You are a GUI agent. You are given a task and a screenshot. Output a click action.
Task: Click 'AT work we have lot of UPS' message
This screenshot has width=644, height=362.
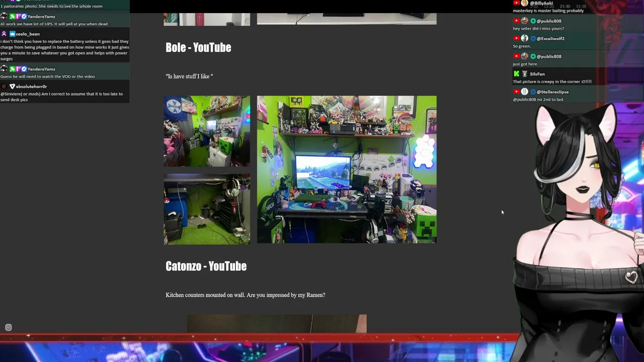tap(54, 24)
